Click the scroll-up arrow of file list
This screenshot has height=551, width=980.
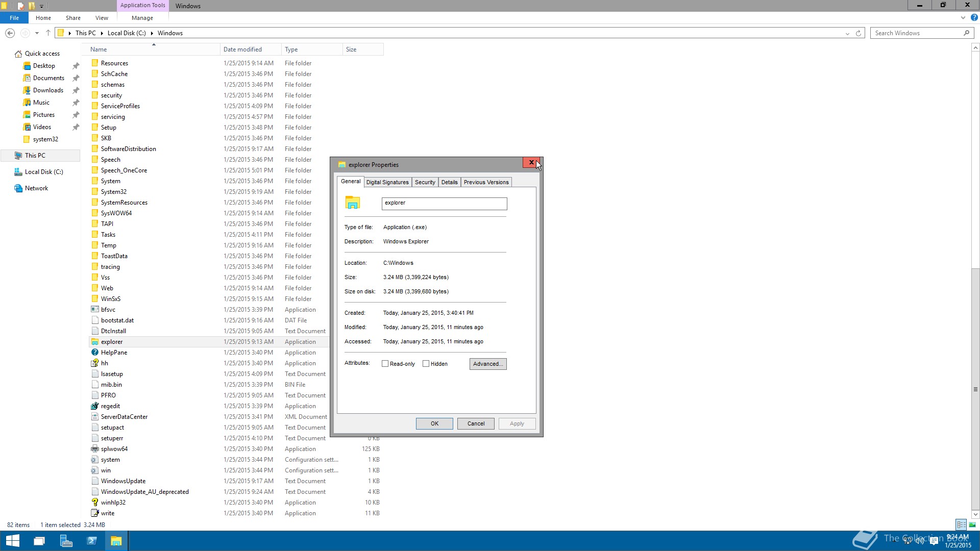click(x=975, y=47)
